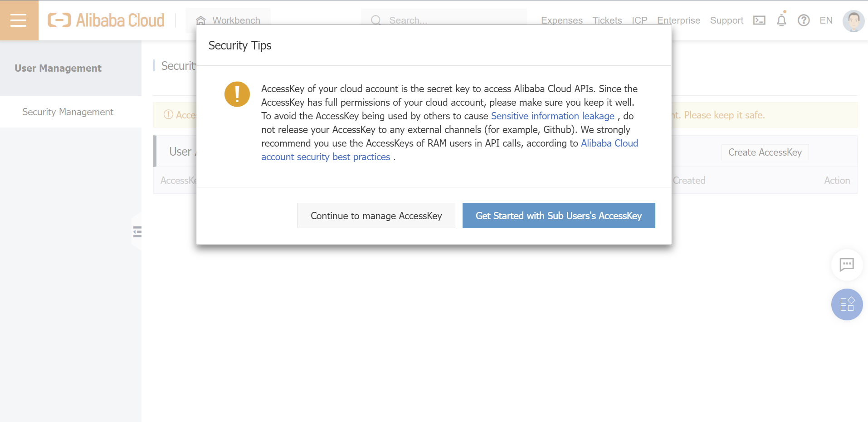
Task: Open the help question mark icon
Action: 804,20
